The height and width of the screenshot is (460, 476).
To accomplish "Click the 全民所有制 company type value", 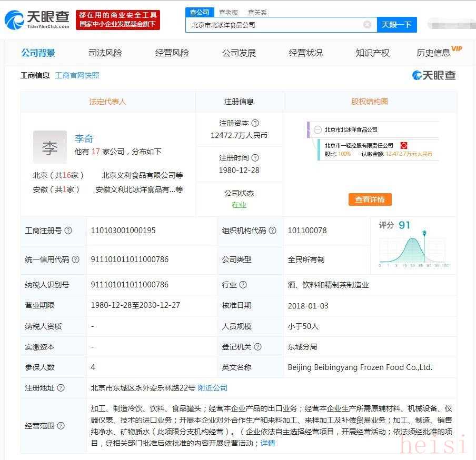I will point(306,259).
